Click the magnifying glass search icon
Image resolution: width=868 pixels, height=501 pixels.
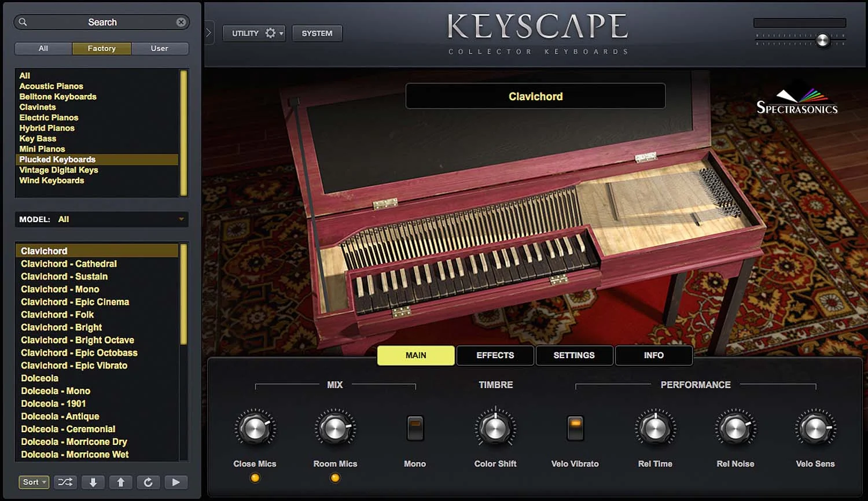(23, 22)
